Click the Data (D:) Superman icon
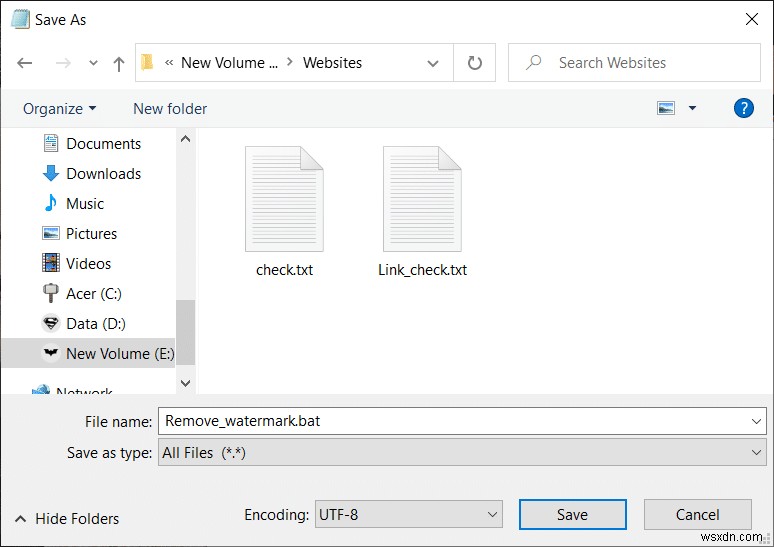The width and height of the screenshot is (774, 547). coord(51,323)
